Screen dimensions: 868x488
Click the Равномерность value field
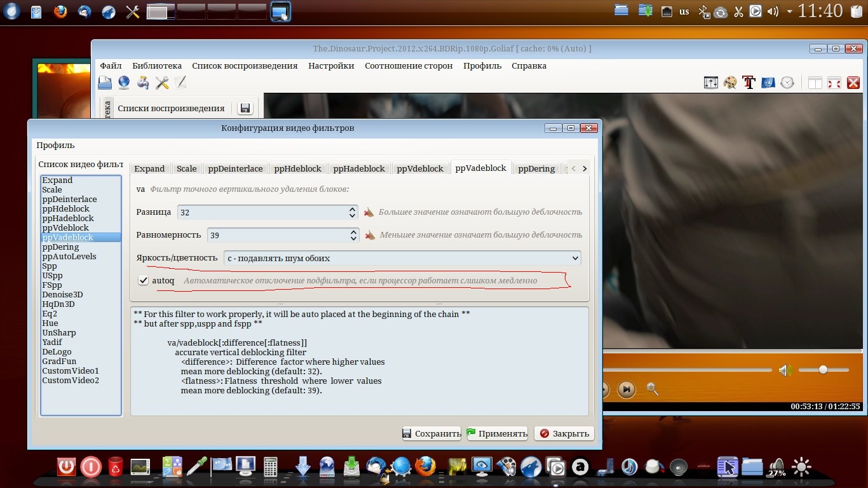pyautogui.click(x=278, y=235)
